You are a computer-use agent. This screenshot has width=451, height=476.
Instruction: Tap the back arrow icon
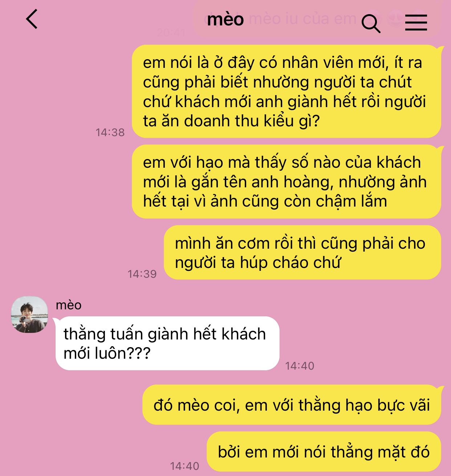coord(32,19)
